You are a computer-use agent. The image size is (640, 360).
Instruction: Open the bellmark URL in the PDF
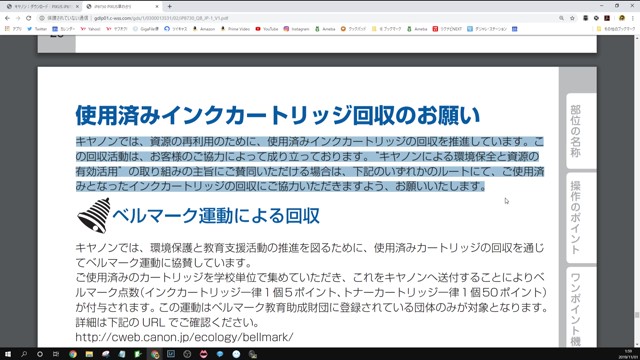(184, 337)
